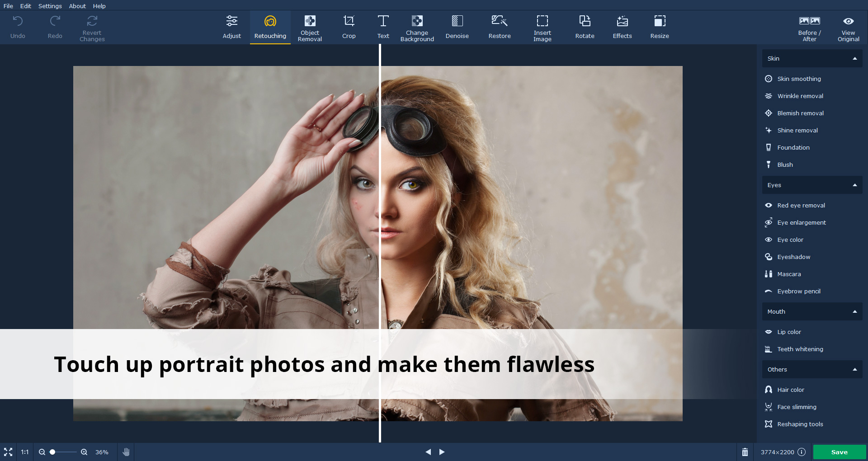The image size is (868, 461).
Task: Open the Denoise tool
Action: 457,28
